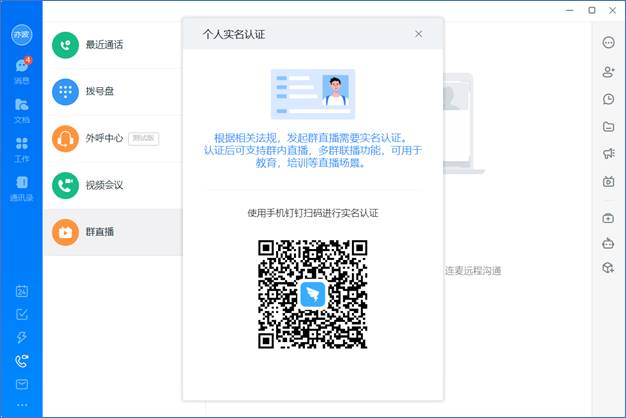The height and width of the screenshot is (418, 626).
Task: Open the folder icon on right rail
Action: click(x=608, y=127)
